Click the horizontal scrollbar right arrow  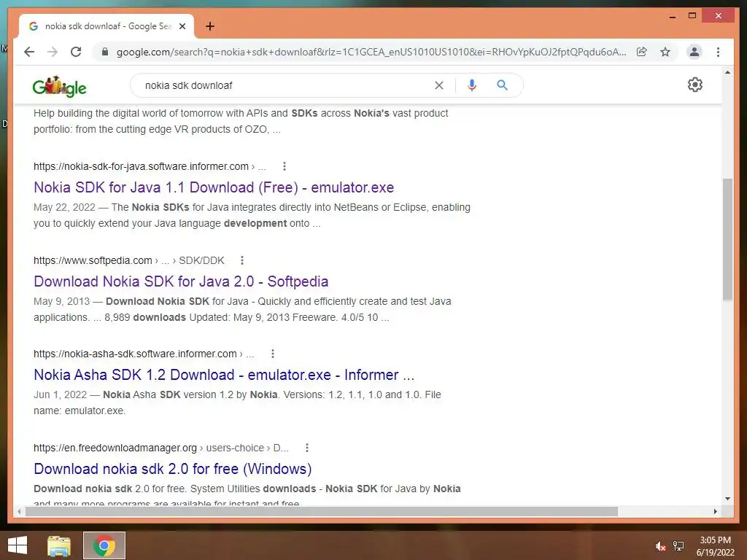715,511
